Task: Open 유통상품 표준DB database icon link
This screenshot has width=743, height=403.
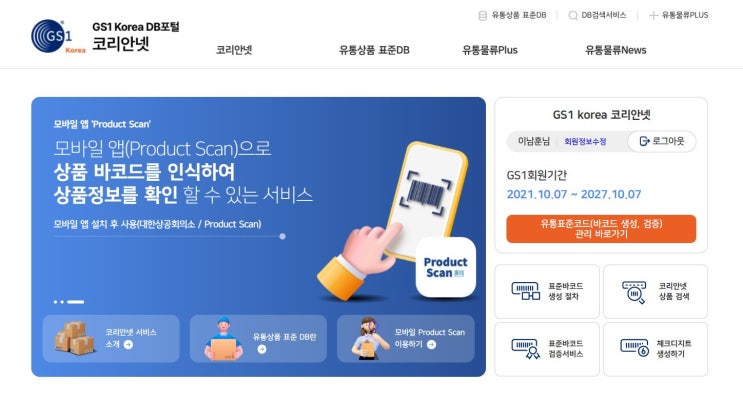Action: click(482, 16)
